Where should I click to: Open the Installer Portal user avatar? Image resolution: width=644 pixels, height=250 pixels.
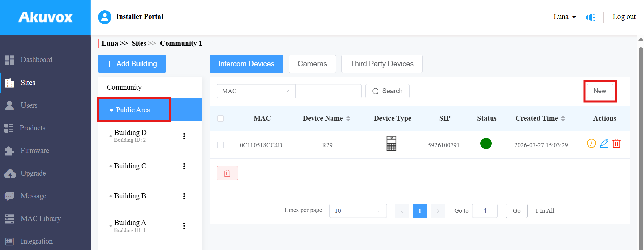click(105, 17)
